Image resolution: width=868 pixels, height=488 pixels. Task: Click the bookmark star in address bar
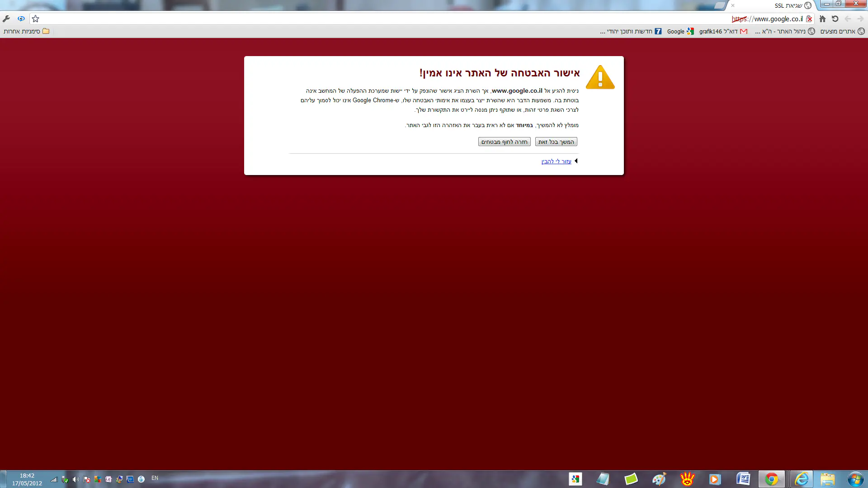[36, 19]
